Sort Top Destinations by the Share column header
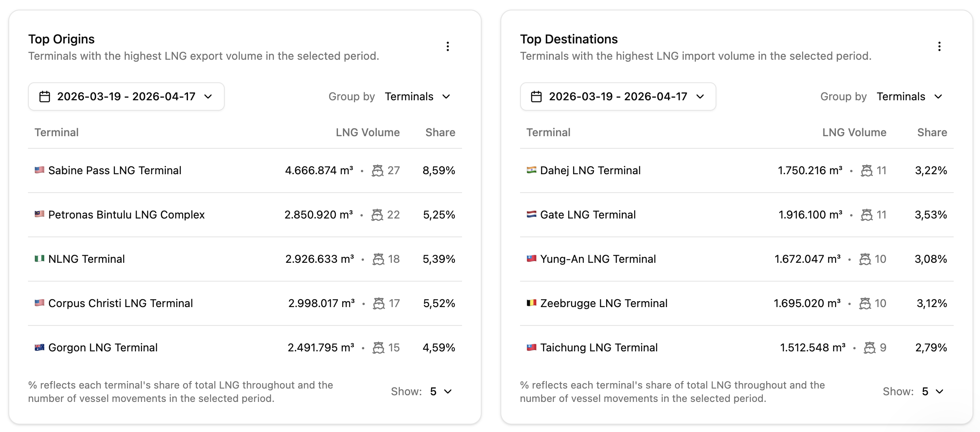Screen dimensions: 980x432 pyautogui.click(x=932, y=132)
